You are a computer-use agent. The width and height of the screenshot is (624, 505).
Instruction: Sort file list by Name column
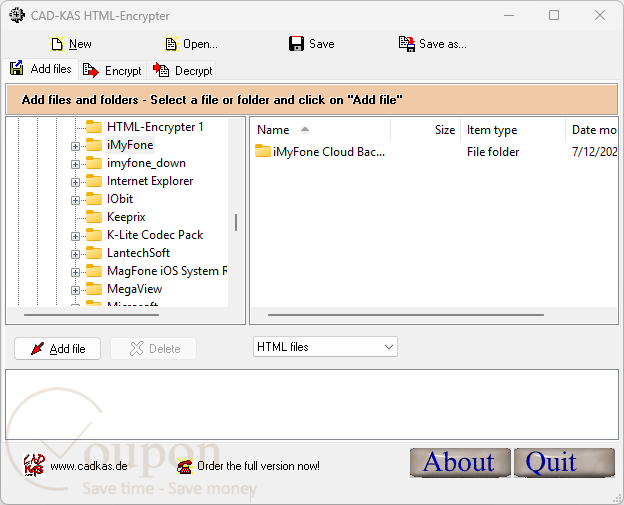pyautogui.click(x=321, y=130)
